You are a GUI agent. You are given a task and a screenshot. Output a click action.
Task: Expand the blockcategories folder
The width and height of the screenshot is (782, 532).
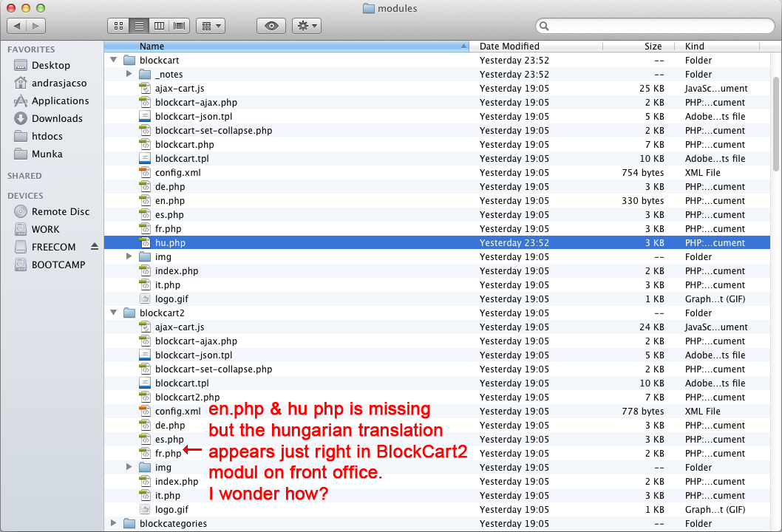click(x=114, y=523)
